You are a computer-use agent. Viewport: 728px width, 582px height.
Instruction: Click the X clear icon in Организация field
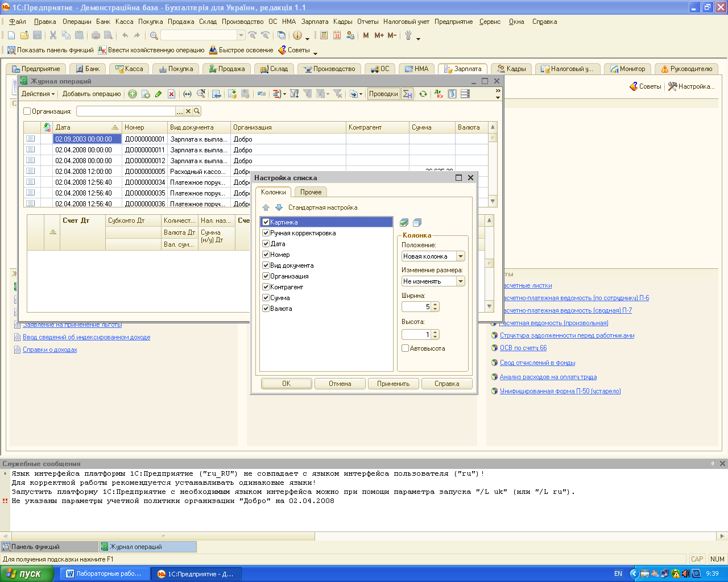188,111
